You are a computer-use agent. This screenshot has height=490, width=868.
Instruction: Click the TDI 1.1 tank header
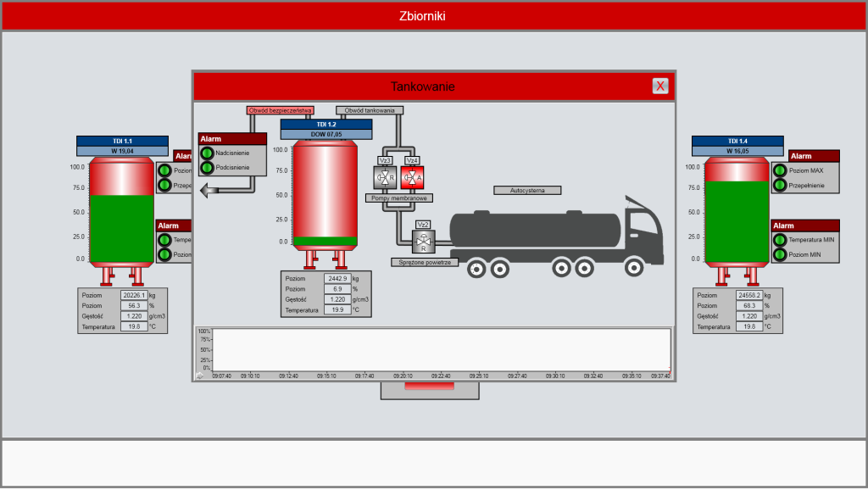coord(122,142)
